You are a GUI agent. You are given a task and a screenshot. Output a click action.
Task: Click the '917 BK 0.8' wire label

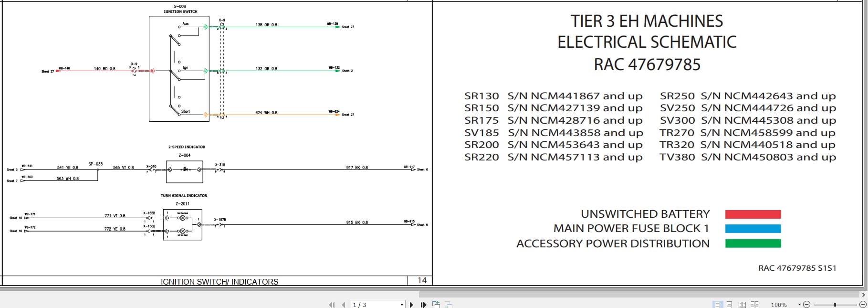357,168
